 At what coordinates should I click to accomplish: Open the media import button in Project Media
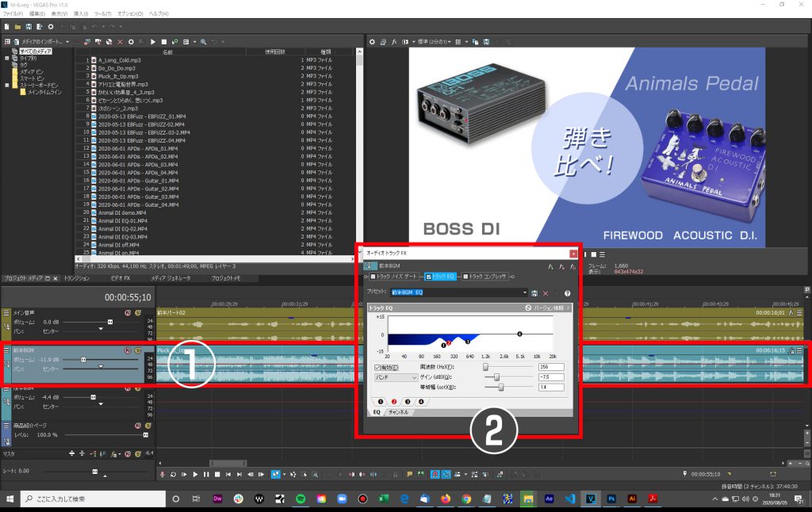point(42,42)
